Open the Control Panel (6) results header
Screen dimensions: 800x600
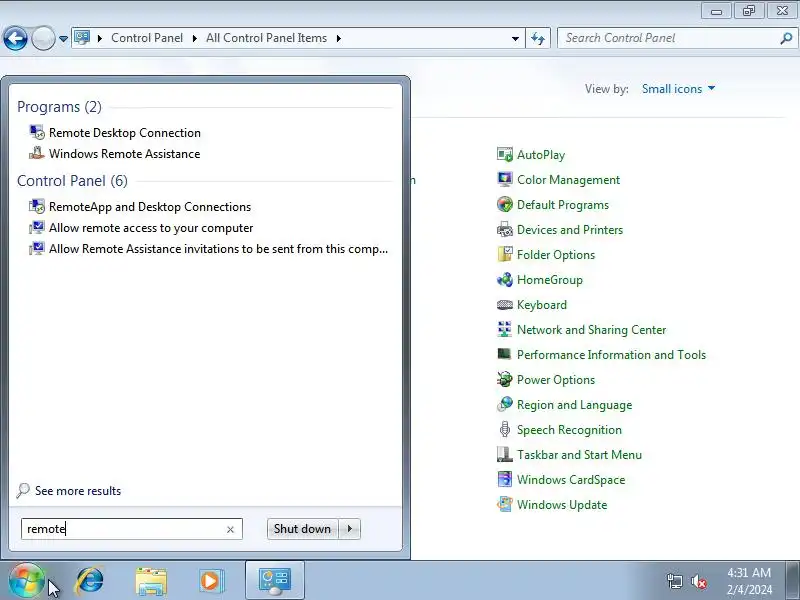72,181
